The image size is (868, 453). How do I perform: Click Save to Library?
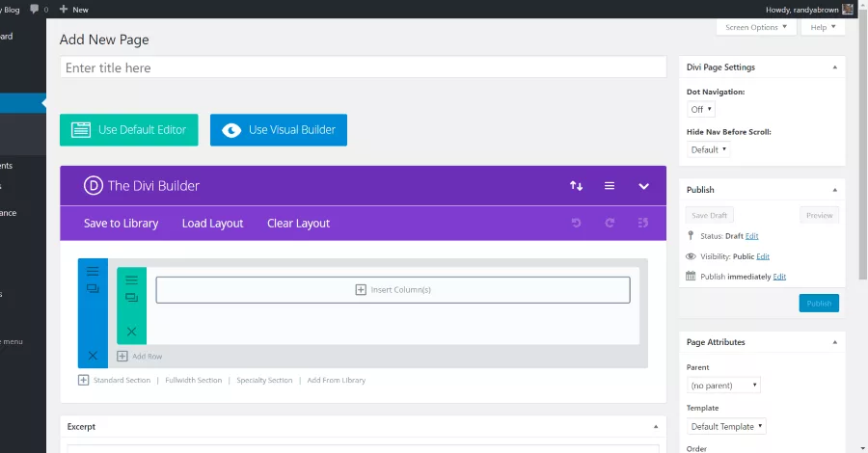click(121, 223)
